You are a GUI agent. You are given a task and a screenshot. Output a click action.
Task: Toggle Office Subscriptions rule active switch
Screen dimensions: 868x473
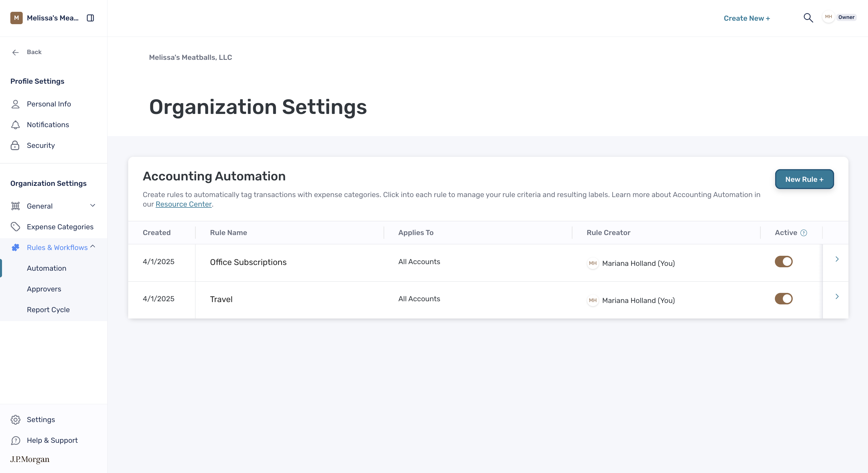coord(783,262)
